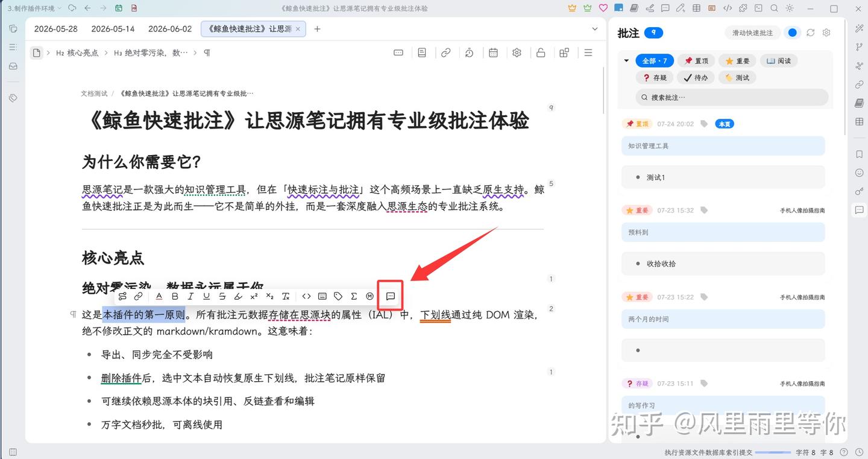Viewport: 868px width, 459px height.
Task: Click the annotation comment icon in the floating format toolbar
Action: [x=390, y=296]
